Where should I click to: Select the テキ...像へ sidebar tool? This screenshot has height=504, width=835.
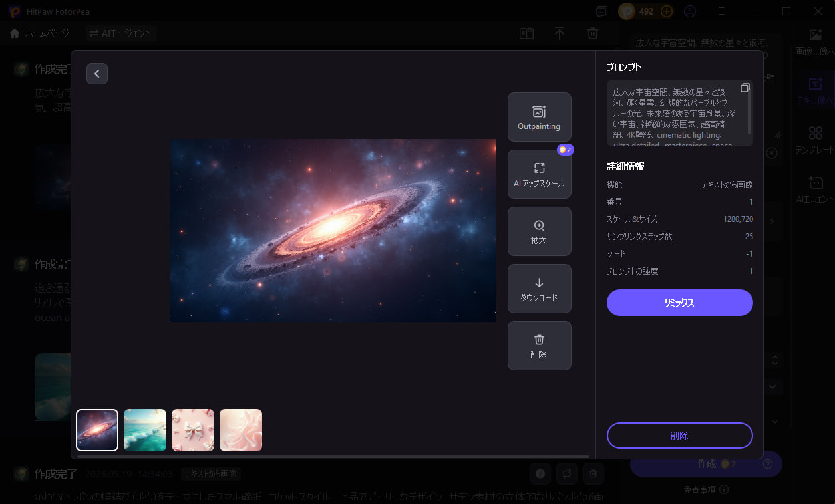point(814,90)
